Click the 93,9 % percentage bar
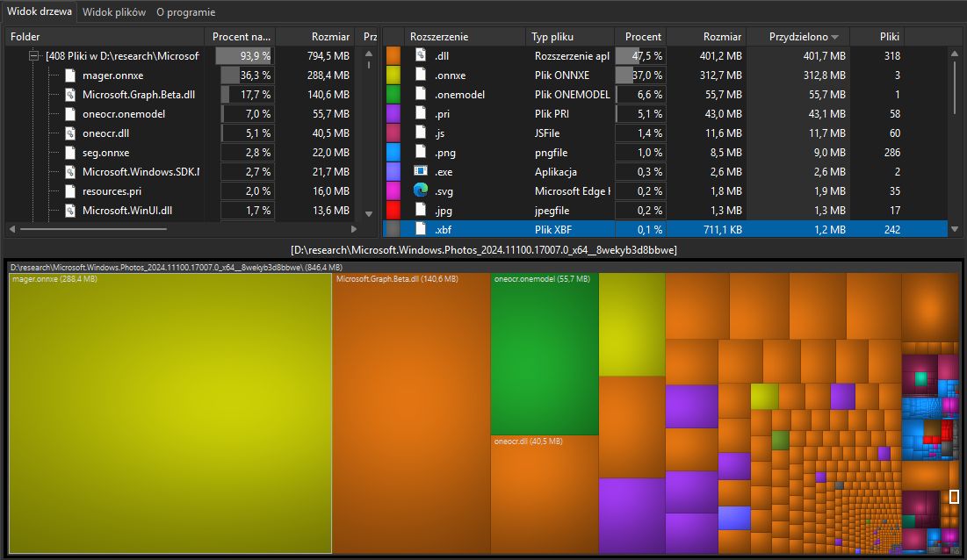Image resolution: width=967 pixels, height=560 pixels. tap(244, 56)
